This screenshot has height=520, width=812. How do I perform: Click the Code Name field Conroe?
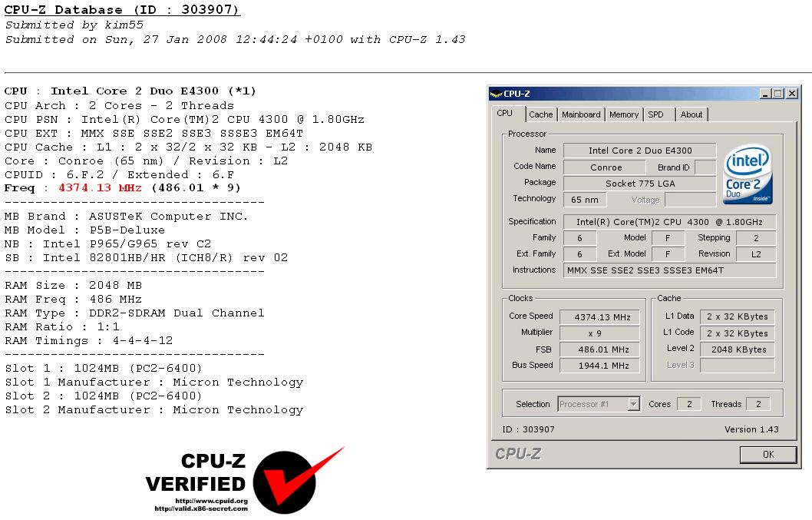click(x=605, y=167)
